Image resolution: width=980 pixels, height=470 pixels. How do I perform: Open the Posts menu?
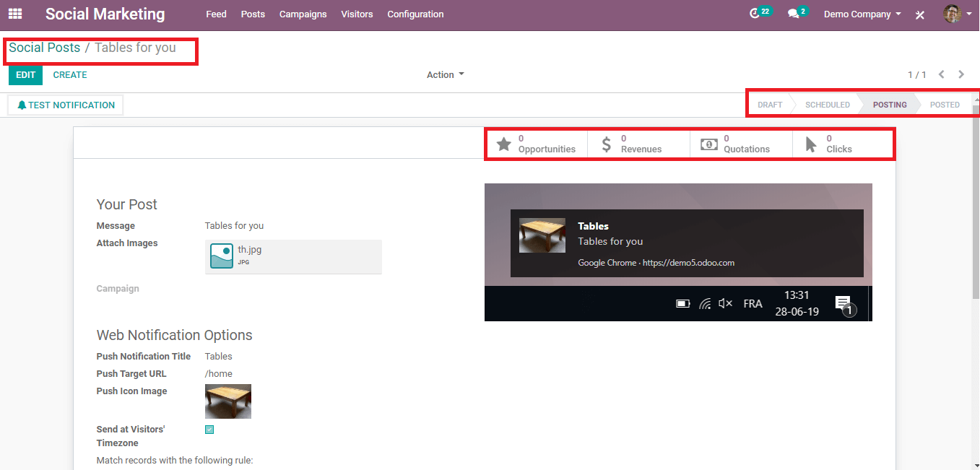click(253, 14)
